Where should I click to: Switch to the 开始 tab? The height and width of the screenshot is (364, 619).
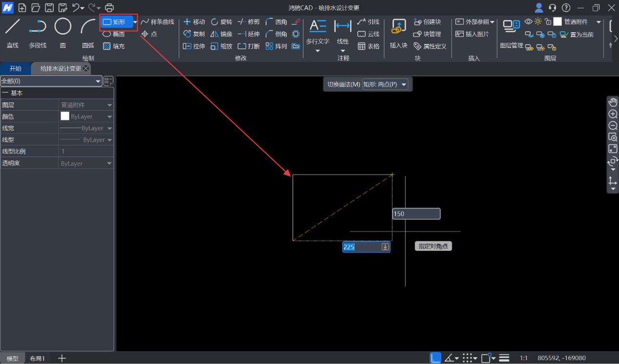coord(16,69)
